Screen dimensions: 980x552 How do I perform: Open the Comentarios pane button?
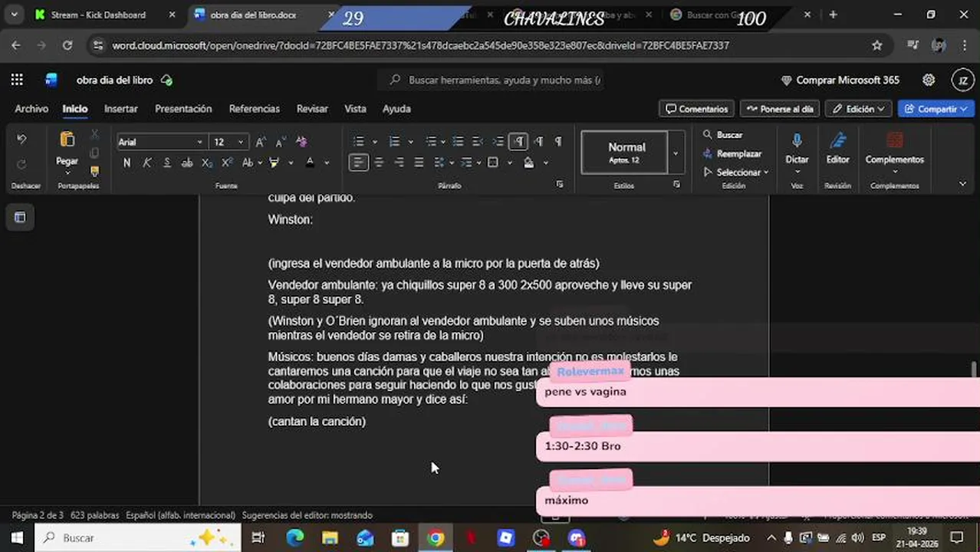pos(697,109)
